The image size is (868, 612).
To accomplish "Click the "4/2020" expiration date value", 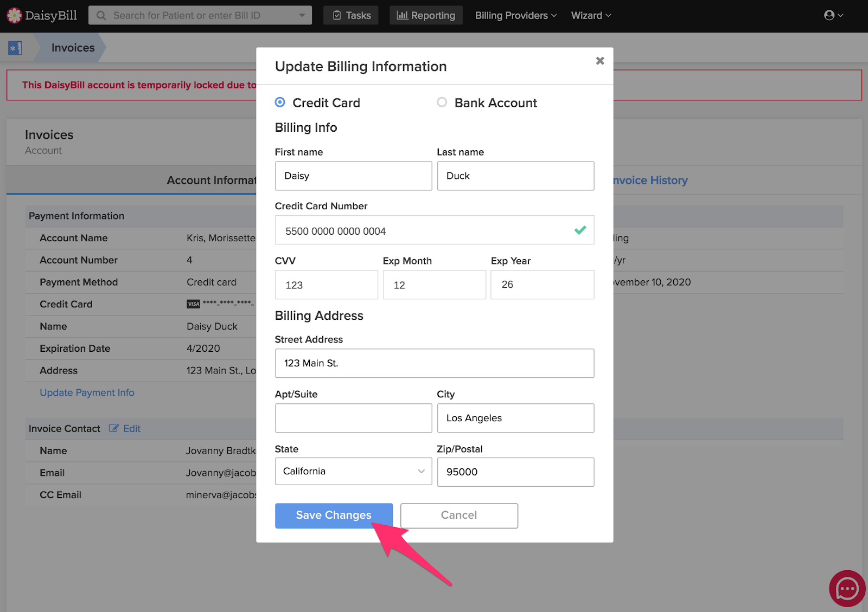I will click(203, 349).
